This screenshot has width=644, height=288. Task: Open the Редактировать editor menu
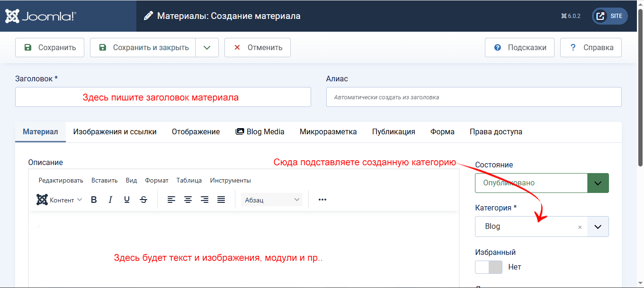pos(61,180)
